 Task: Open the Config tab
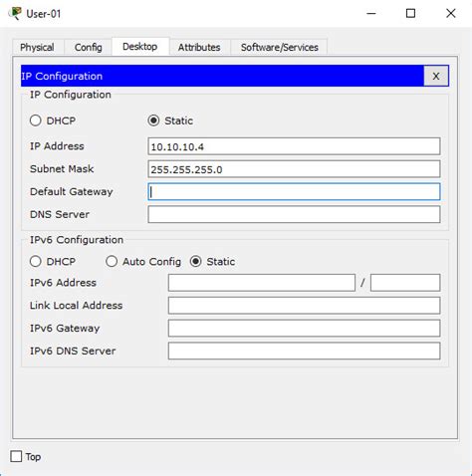(x=88, y=47)
